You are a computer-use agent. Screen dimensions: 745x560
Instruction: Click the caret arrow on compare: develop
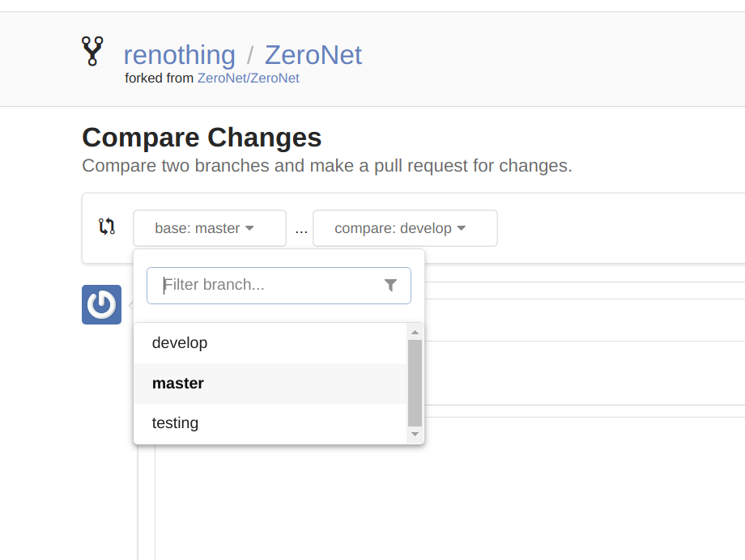click(462, 228)
